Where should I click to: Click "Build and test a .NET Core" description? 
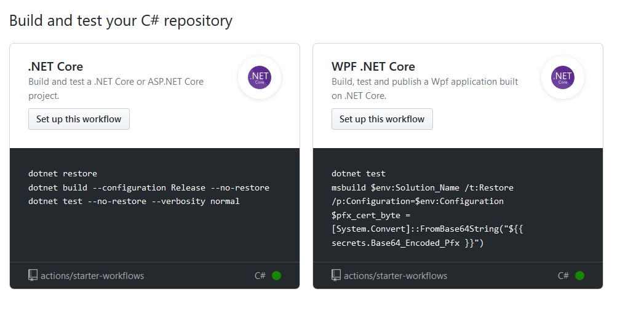(x=116, y=88)
